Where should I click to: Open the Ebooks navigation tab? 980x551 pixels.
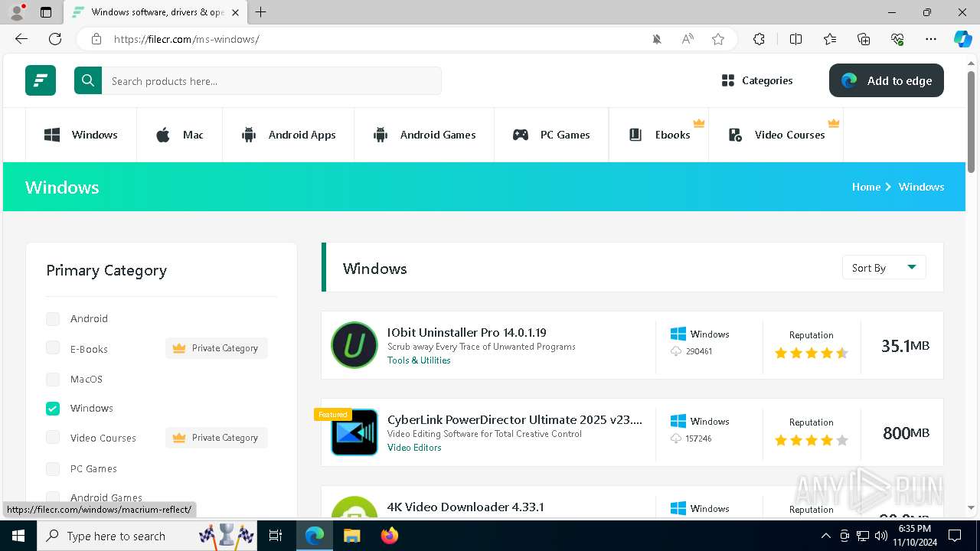pyautogui.click(x=659, y=135)
